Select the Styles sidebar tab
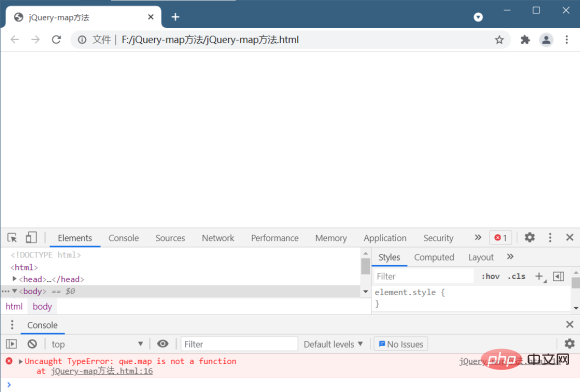 point(389,257)
